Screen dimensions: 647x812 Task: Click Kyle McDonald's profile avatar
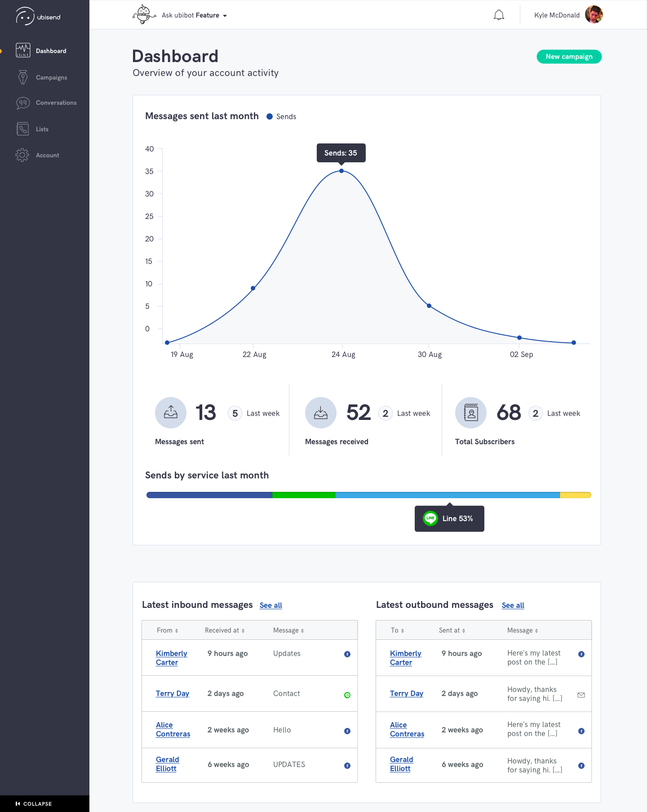(594, 15)
